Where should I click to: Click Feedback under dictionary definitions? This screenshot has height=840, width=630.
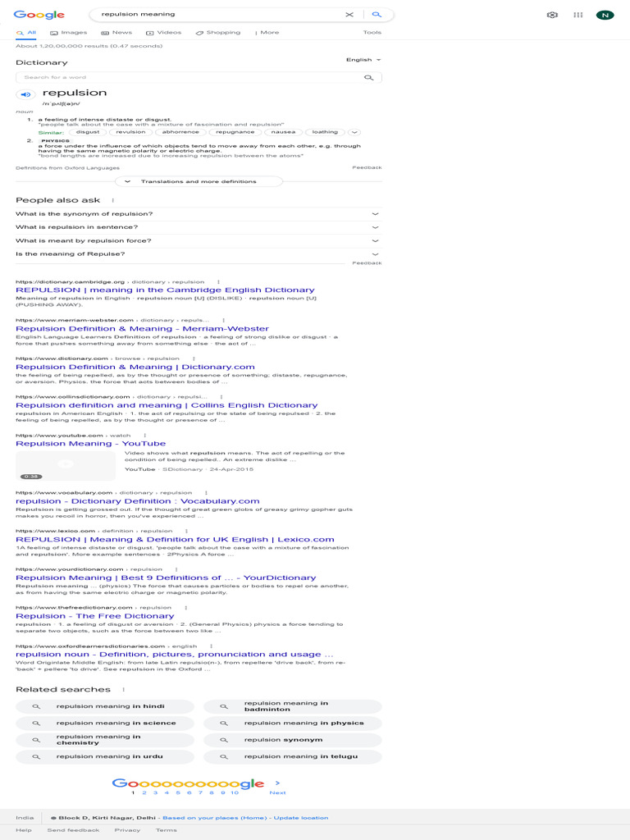pos(367,167)
